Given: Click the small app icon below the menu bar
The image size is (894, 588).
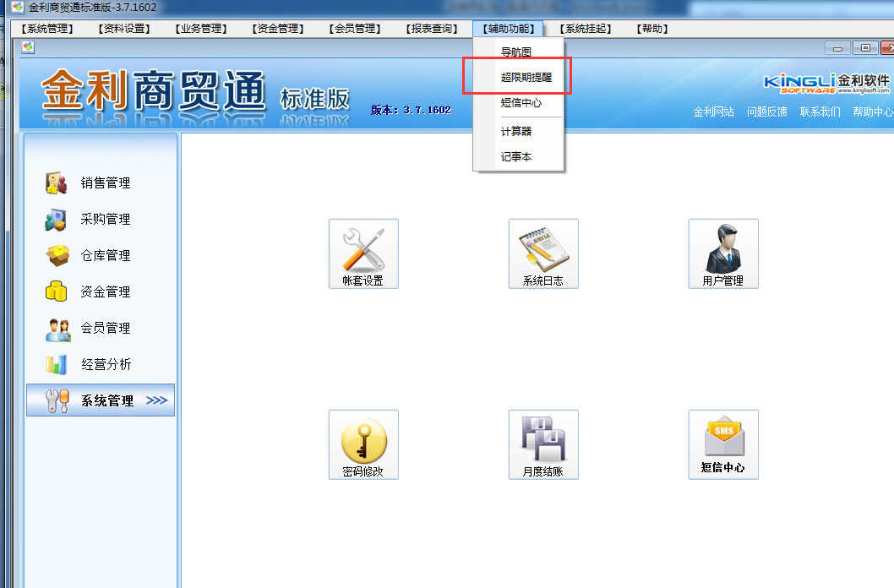Looking at the screenshot, I should [28, 48].
